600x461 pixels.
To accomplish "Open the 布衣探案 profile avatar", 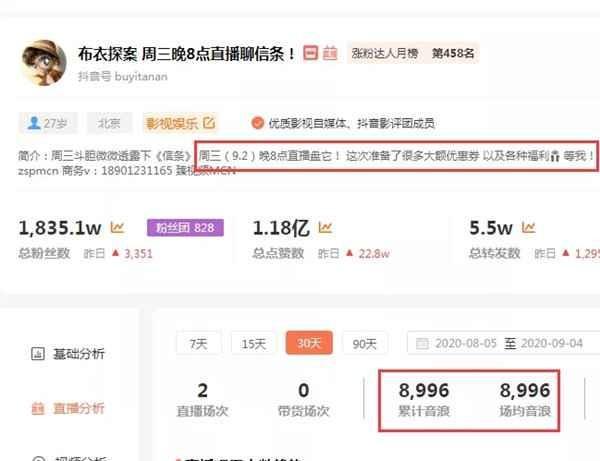I will tap(44, 62).
